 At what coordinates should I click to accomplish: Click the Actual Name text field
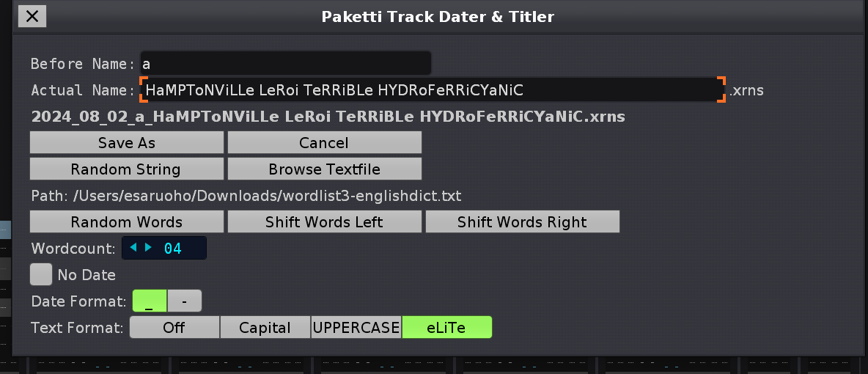point(433,90)
